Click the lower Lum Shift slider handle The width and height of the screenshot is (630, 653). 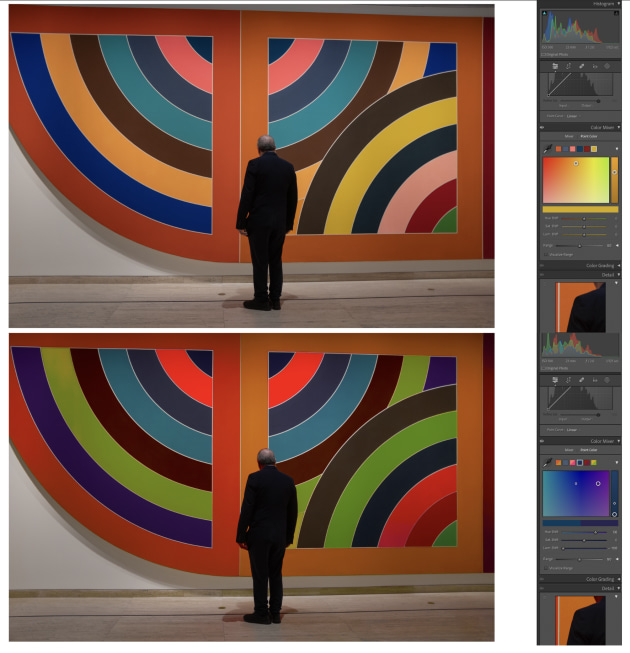click(563, 548)
